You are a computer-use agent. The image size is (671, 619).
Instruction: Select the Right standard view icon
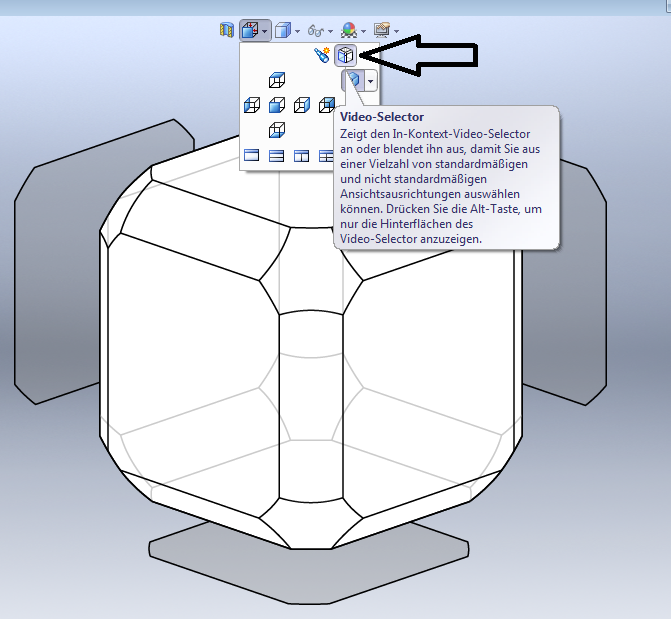coord(302,105)
